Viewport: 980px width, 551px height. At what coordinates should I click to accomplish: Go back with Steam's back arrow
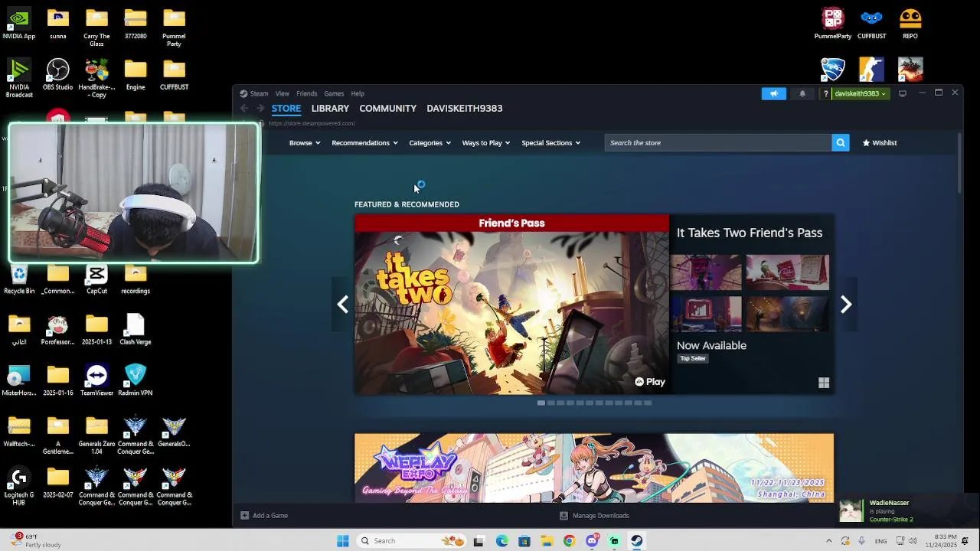click(244, 109)
